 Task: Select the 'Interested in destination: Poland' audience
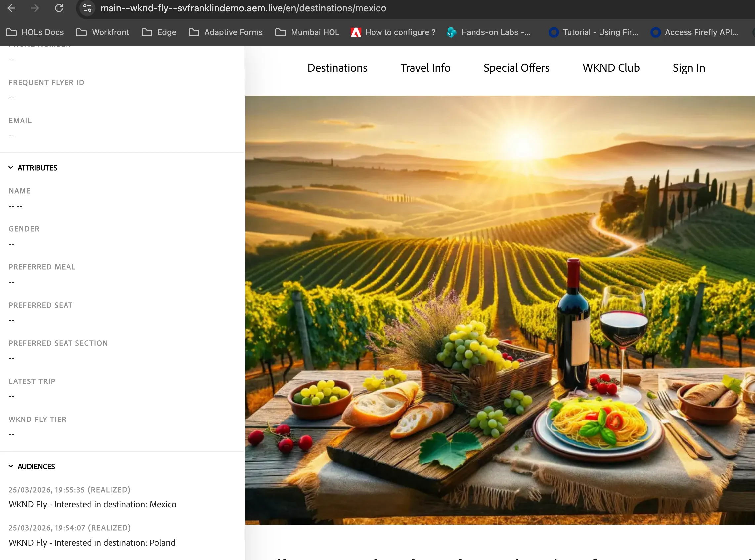point(92,543)
